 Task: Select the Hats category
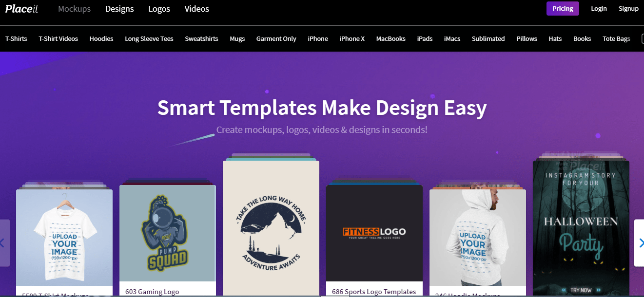point(555,39)
